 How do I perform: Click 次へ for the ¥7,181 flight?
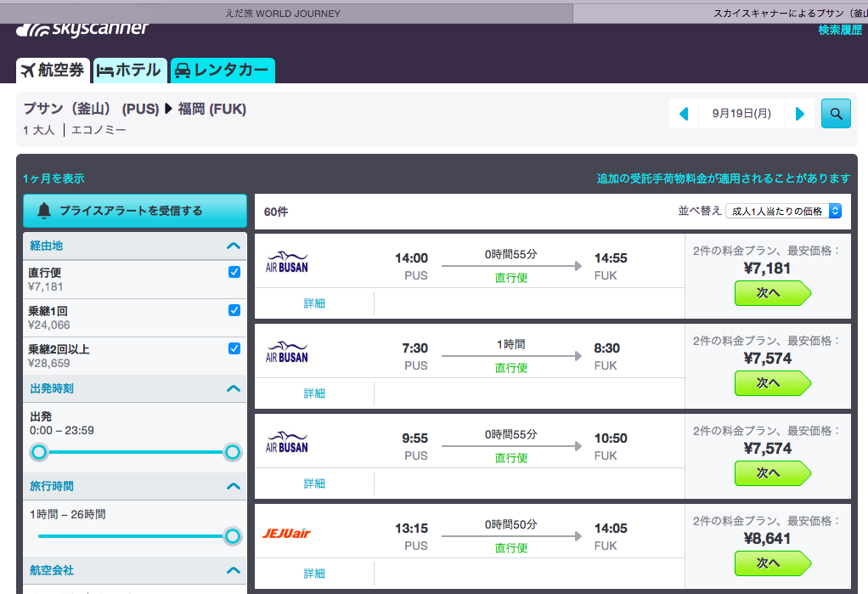tap(772, 293)
